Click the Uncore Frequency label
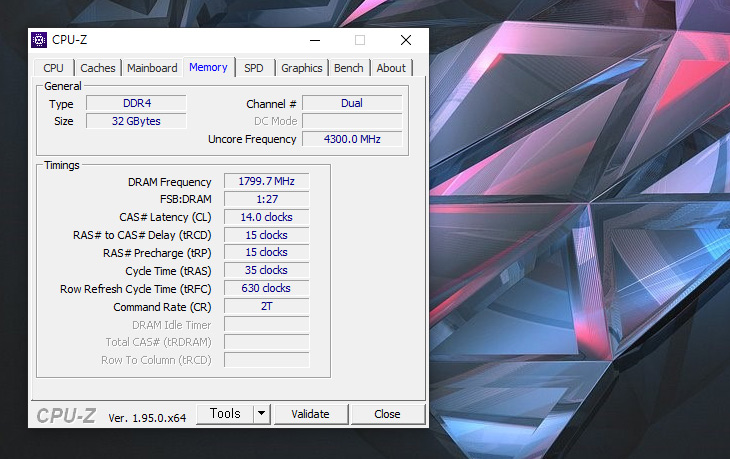Viewport: 730px width, 459px height. [252, 139]
